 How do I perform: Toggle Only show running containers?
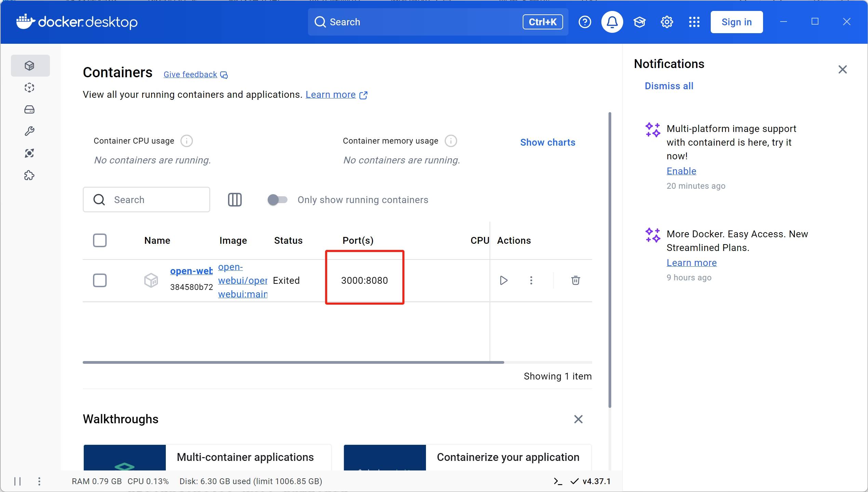click(x=277, y=200)
